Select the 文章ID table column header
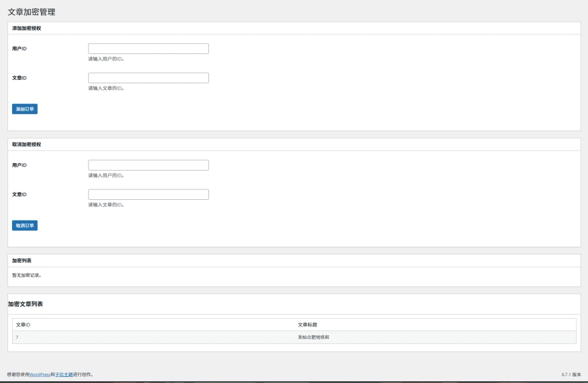588x383 pixels. 23,325
